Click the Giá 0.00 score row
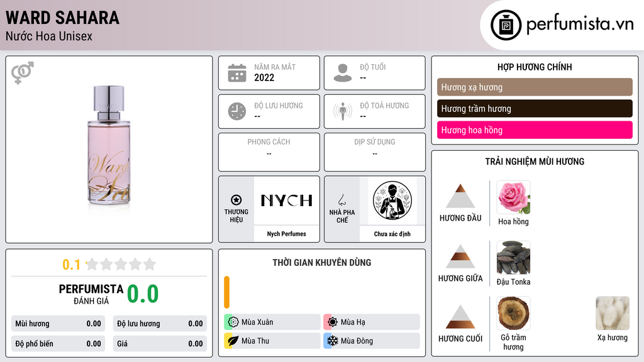This screenshot has width=644, height=362. click(160, 344)
